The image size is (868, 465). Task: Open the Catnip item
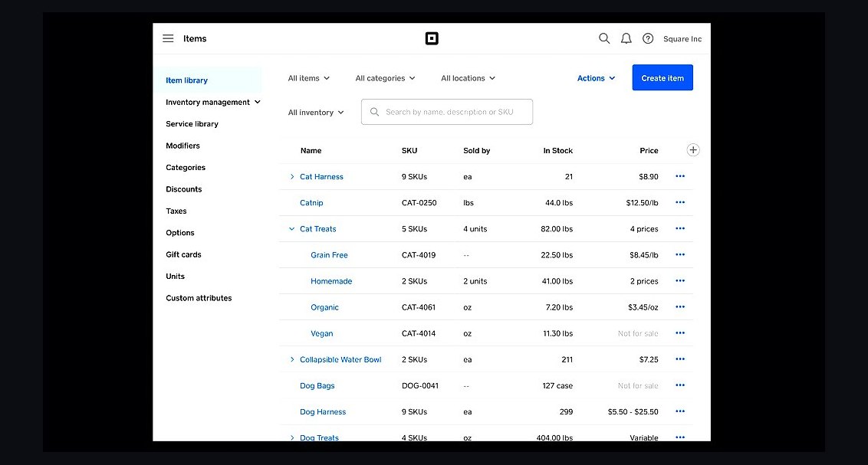click(311, 203)
